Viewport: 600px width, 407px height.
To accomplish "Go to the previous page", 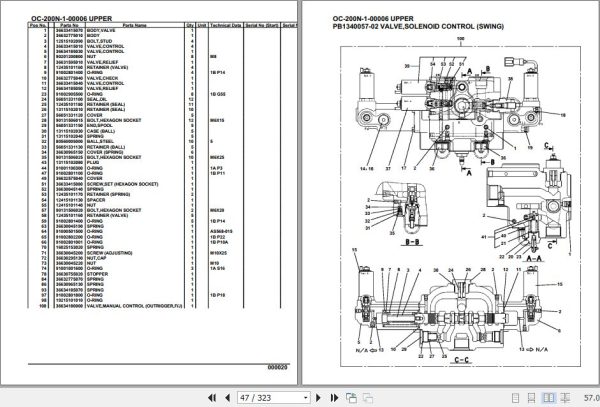I will click(x=227, y=398).
